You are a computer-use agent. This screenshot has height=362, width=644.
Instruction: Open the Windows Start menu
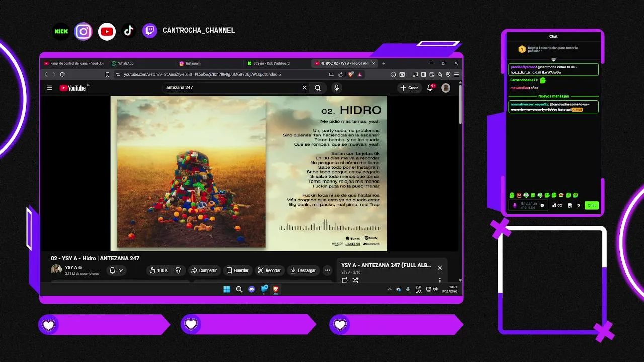[227, 289]
